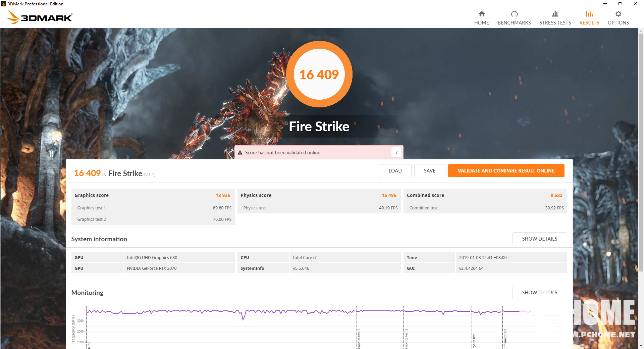Viewport: 644px width, 349px height.
Task: Click the Benchmarks gauge icon
Action: [x=514, y=14]
